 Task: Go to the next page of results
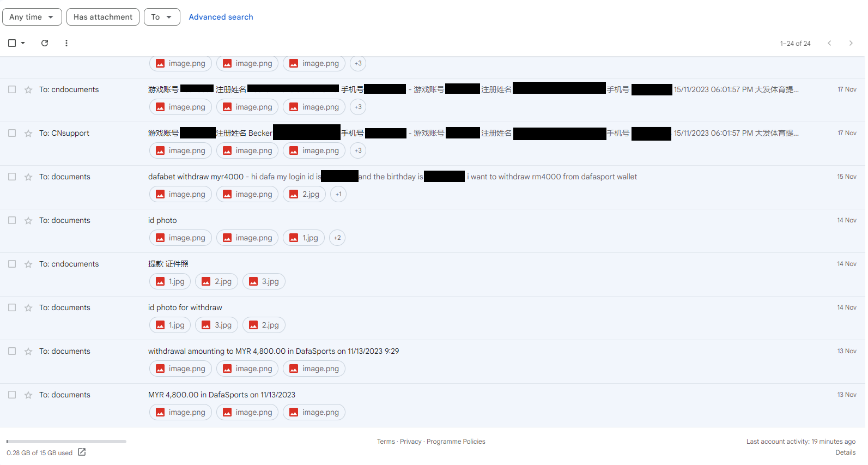click(x=851, y=43)
